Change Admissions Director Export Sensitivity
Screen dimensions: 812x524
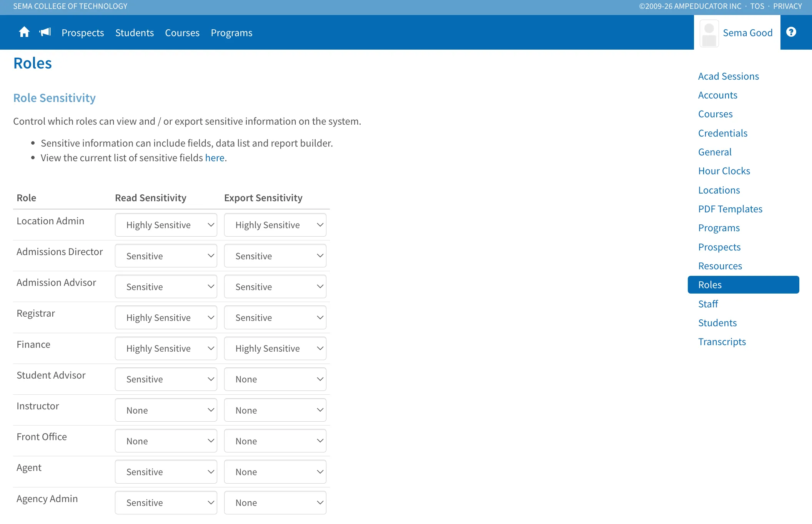pyautogui.click(x=275, y=256)
